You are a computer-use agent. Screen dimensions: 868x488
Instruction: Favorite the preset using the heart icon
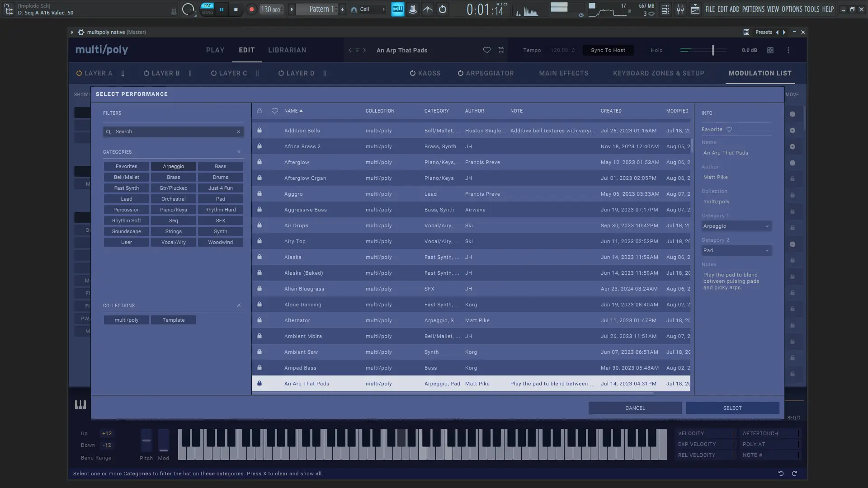[487, 50]
